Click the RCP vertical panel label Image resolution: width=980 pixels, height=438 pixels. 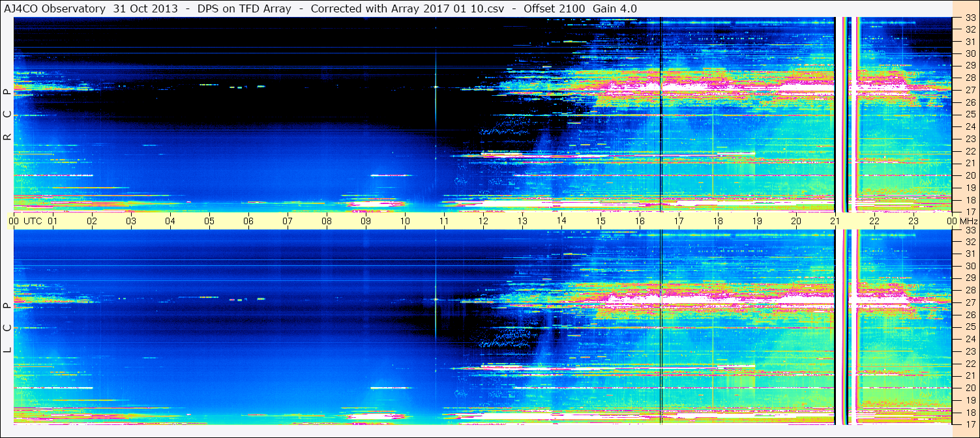[x=7, y=114]
